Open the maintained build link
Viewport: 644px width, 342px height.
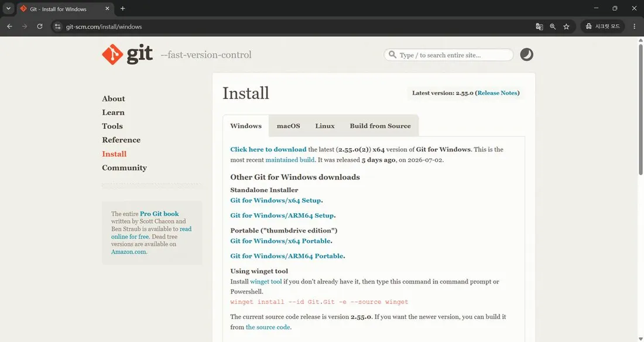290,160
